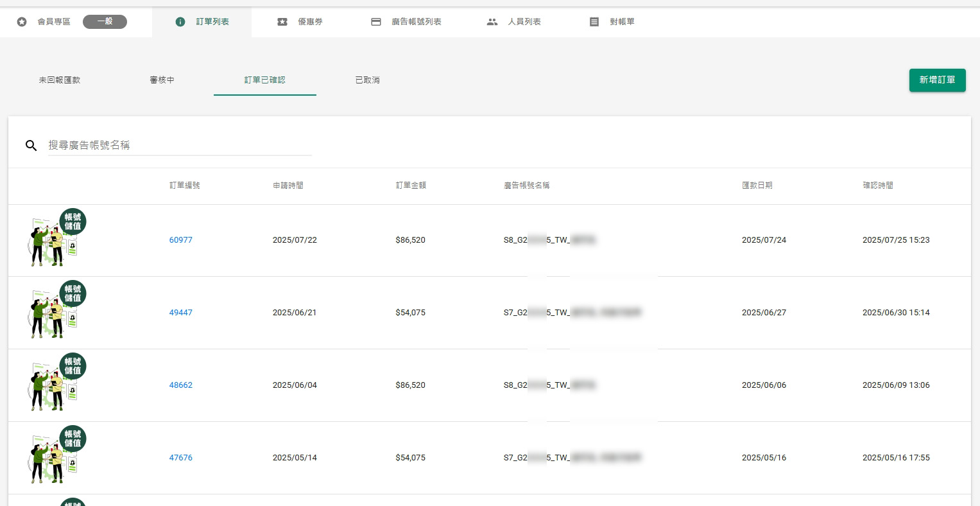
Task: Open order number 47676 link
Action: pyautogui.click(x=181, y=458)
